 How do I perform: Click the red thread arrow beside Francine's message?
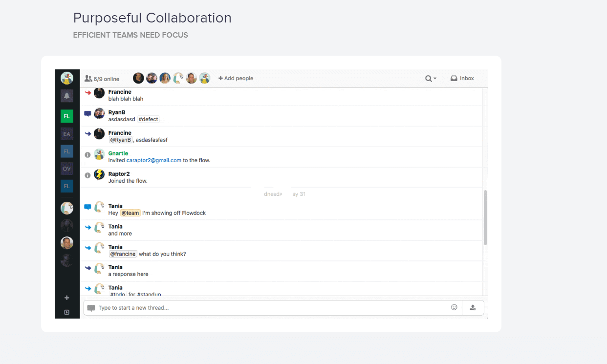88,92
